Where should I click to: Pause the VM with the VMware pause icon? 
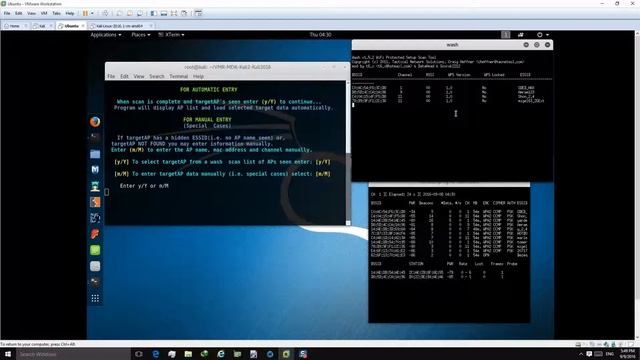coord(85,13)
